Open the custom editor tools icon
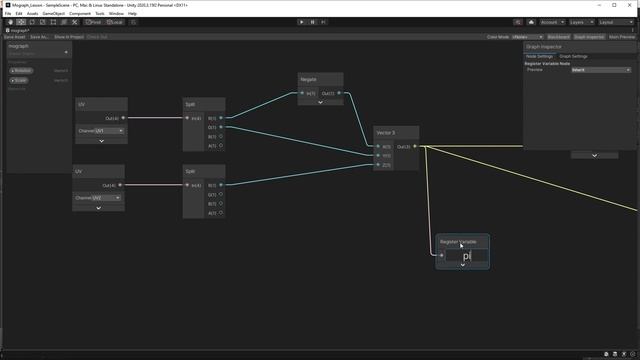 [74, 22]
